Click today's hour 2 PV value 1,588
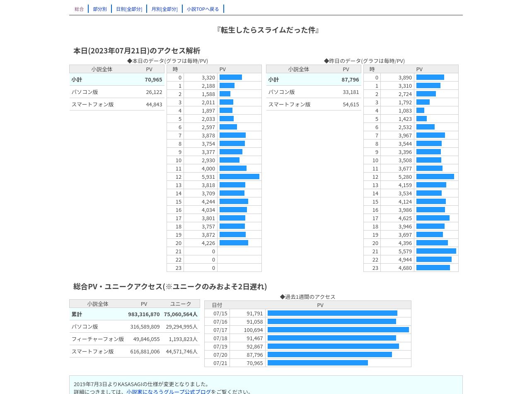This screenshot has height=394, width=532. click(x=208, y=94)
